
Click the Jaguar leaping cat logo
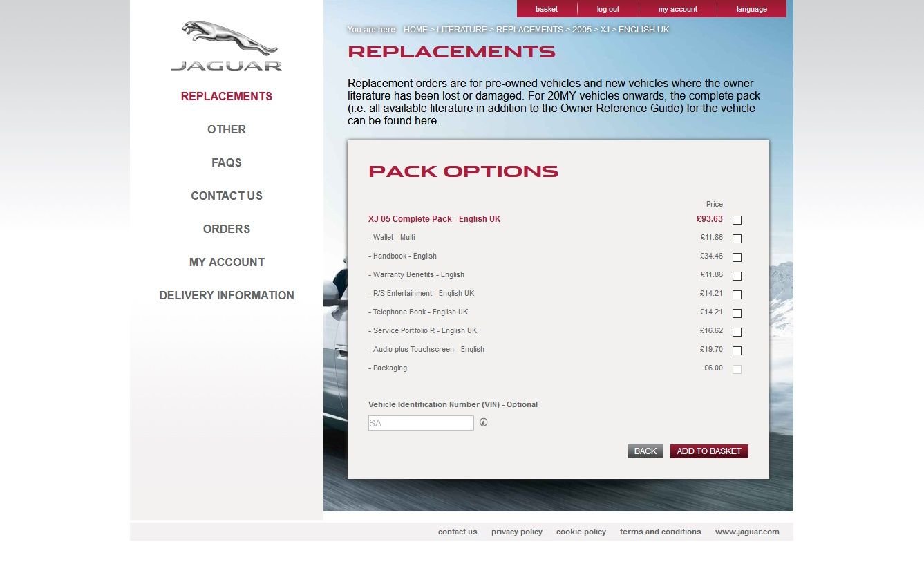(227, 46)
